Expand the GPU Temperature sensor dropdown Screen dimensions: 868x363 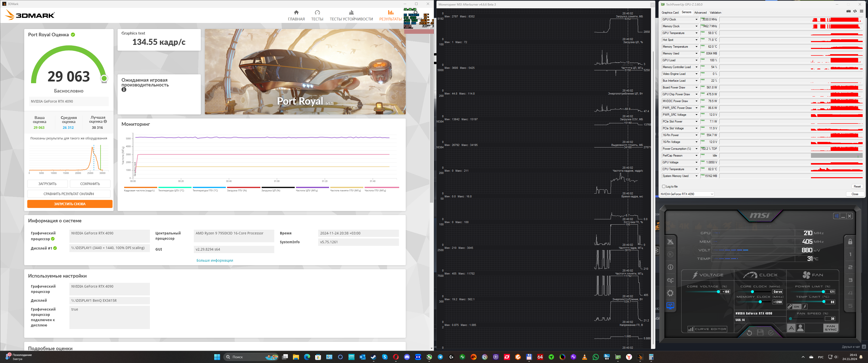696,33
